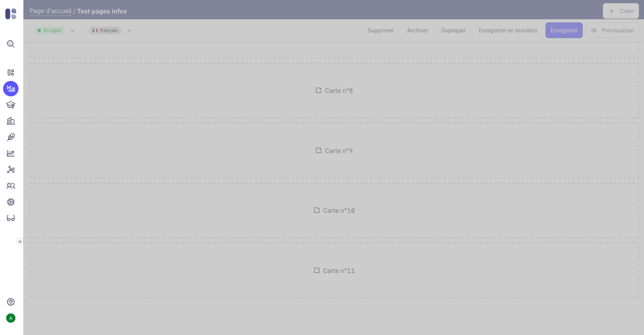This screenshot has width=644, height=335.
Task: Click Supprimer to delete the page
Action: pos(381,30)
